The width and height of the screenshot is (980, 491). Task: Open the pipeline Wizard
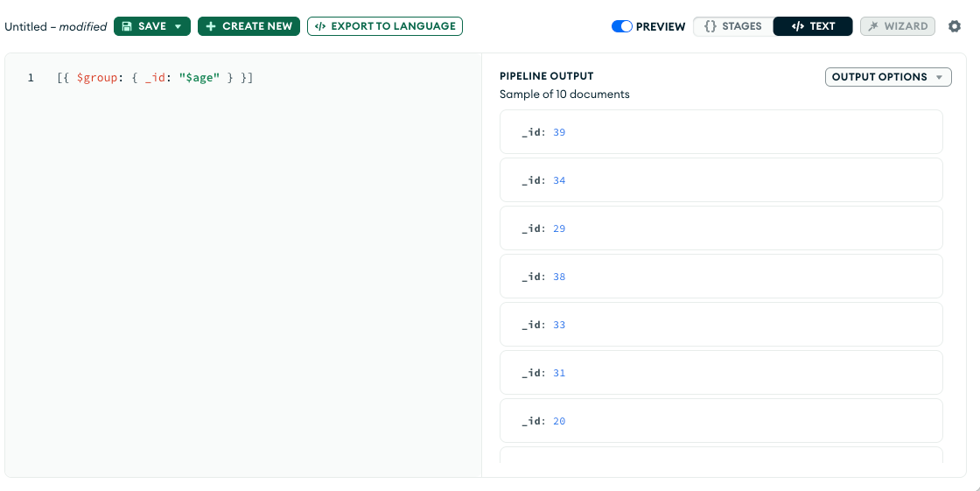tap(897, 26)
